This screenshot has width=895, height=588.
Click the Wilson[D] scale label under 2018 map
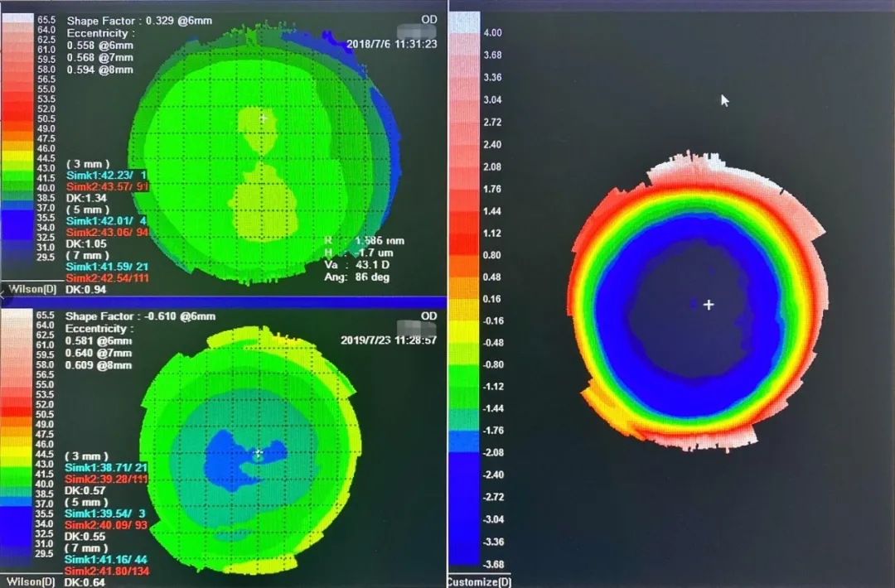tap(32, 289)
